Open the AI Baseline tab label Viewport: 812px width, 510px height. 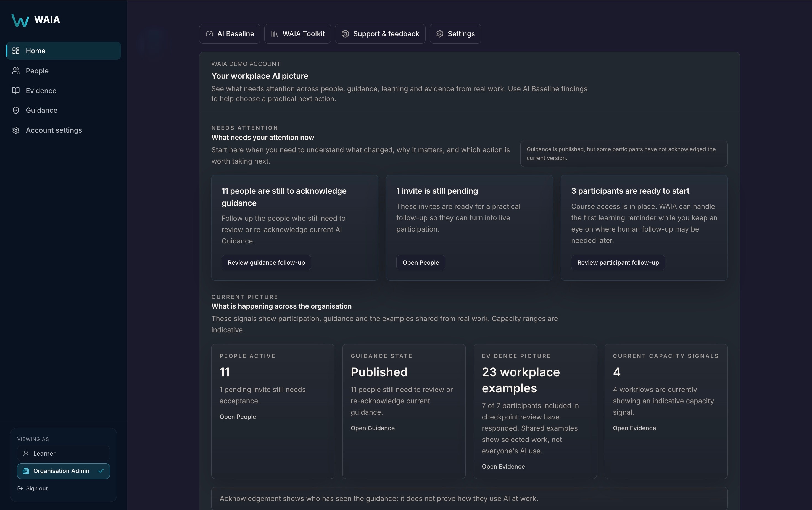pos(236,34)
